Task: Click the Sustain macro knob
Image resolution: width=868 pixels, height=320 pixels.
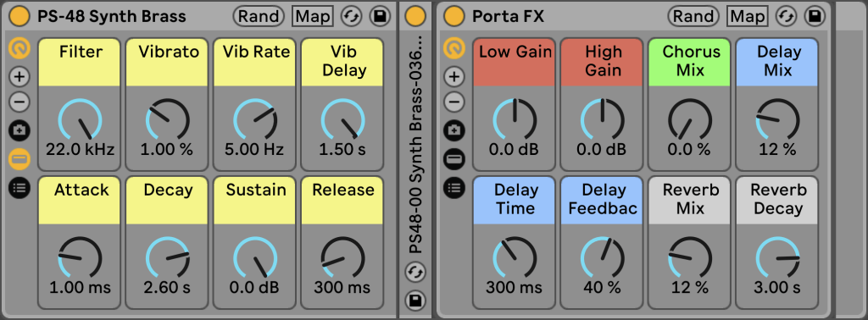Action: point(255,258)
